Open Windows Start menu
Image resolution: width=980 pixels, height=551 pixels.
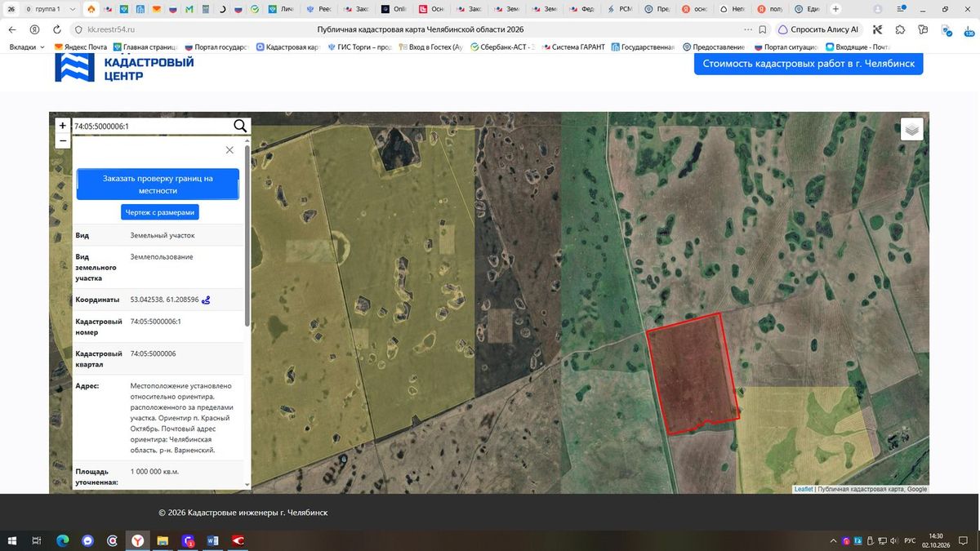(11, 540)
